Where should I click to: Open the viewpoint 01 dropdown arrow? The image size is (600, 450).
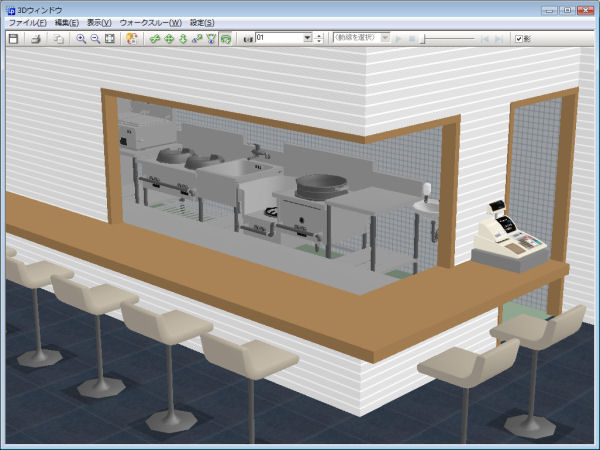click(x=307, y=38)
